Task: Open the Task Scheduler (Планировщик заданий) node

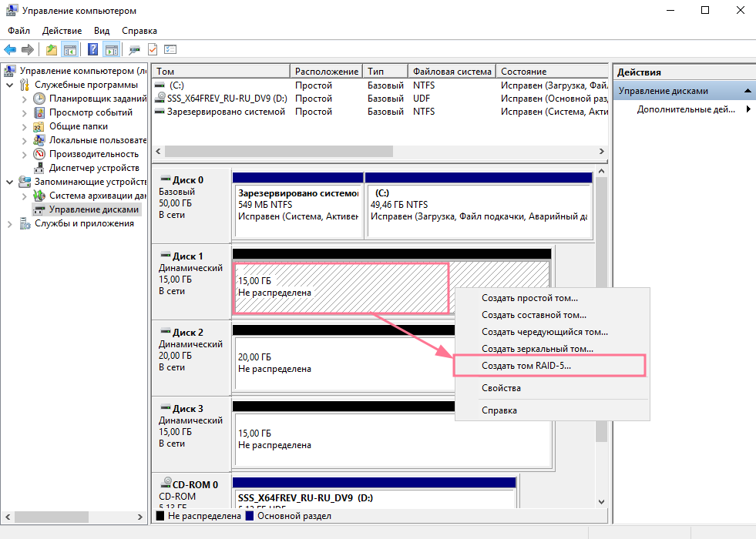Action: [x=97, y=99]
